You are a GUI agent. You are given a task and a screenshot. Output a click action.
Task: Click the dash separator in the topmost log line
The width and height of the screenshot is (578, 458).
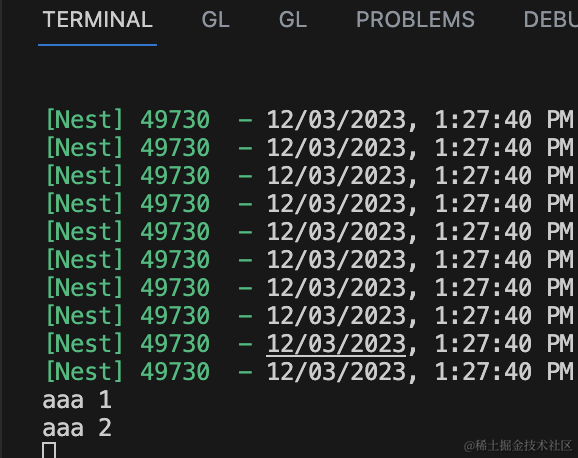(245, 120)
